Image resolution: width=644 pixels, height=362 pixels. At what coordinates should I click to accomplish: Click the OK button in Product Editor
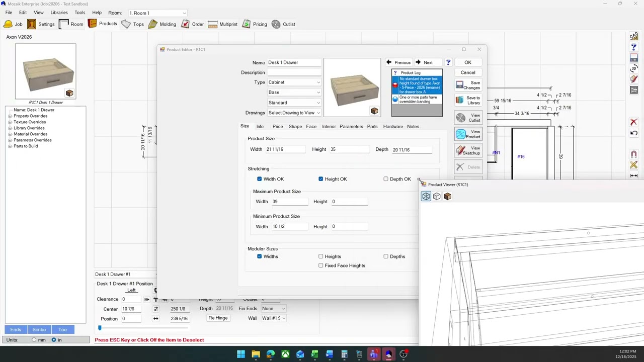[468, 62]
